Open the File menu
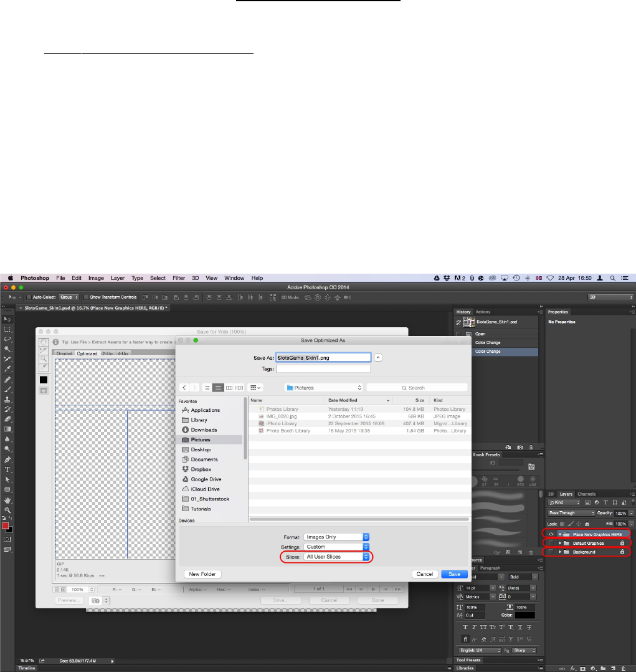Screen dimensions: 636x672 pyautogui.click(x=60, y=278)
